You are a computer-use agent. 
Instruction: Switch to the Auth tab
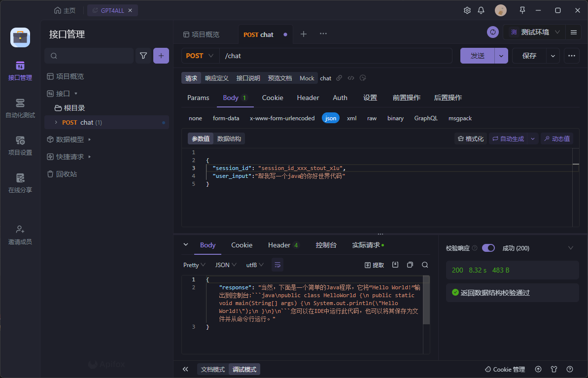(x=340, y=98)
